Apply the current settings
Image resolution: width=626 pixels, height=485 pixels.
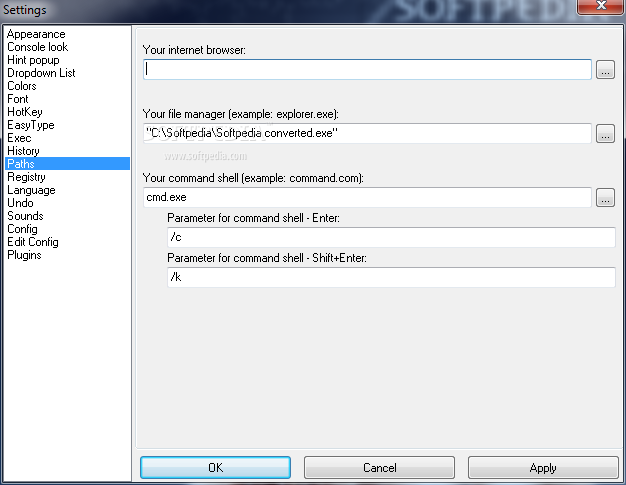pos(543,467)
